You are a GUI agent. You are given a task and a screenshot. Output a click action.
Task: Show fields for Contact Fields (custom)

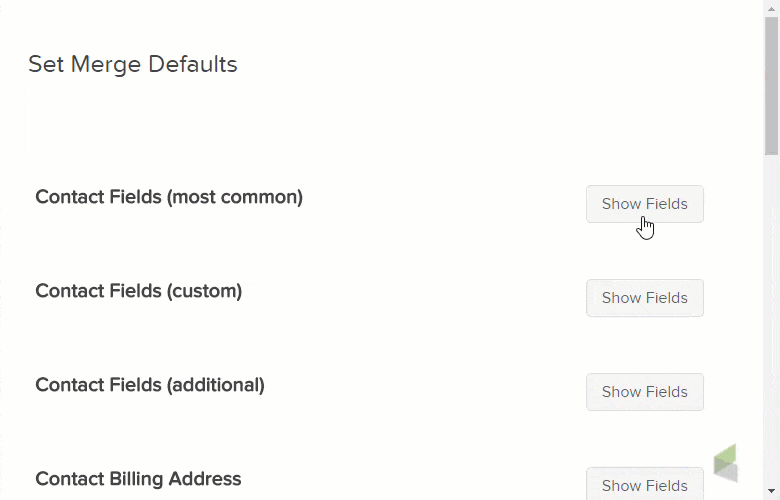pyautogui.click(x=644, y=298)
